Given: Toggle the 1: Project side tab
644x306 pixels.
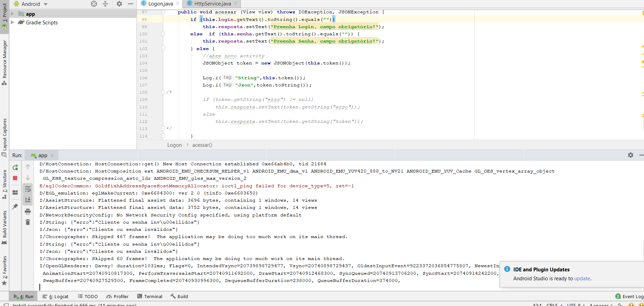Looking at the screenshot, I should [x=4, y=16].
